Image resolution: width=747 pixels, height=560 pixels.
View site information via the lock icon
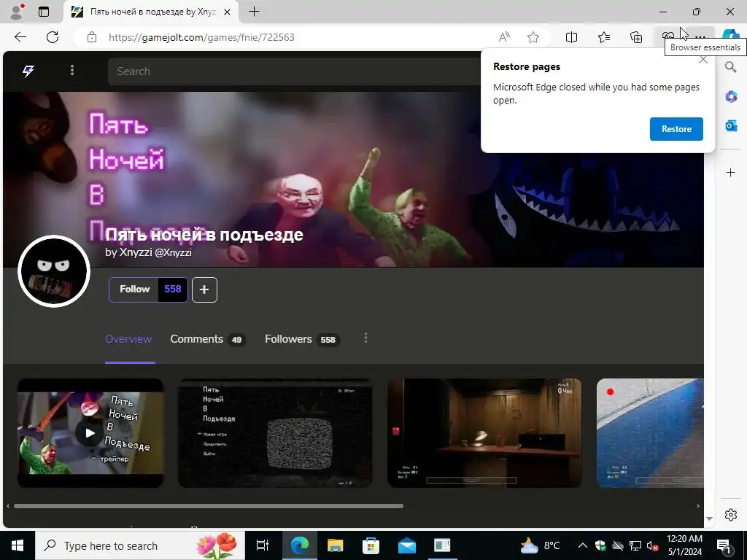92,37
